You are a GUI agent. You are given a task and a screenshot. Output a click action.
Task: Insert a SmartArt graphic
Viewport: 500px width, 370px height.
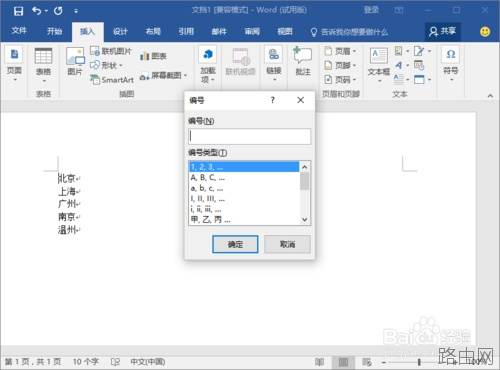[x=113, y=80]
